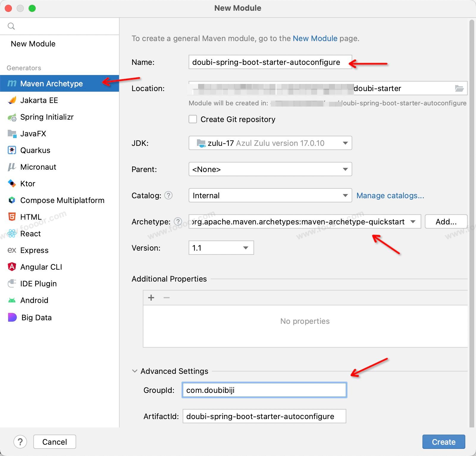Select Jakarta EE generator item
Viewport: 476px width, 456px height.
pos(39,100)
